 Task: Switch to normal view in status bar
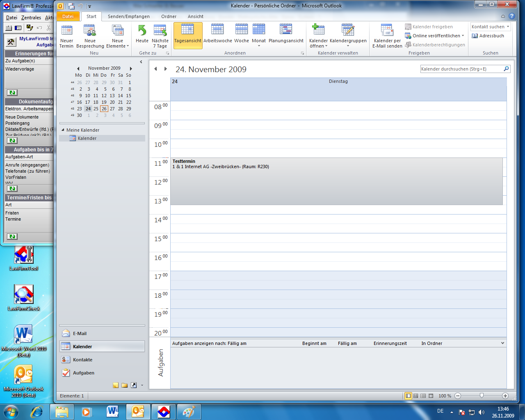[408, 396]
